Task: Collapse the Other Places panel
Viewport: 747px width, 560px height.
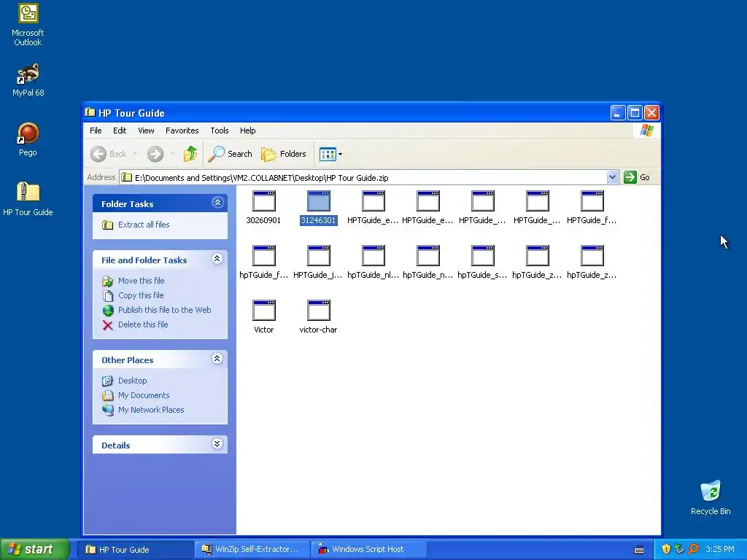Action: coord(217,359)
